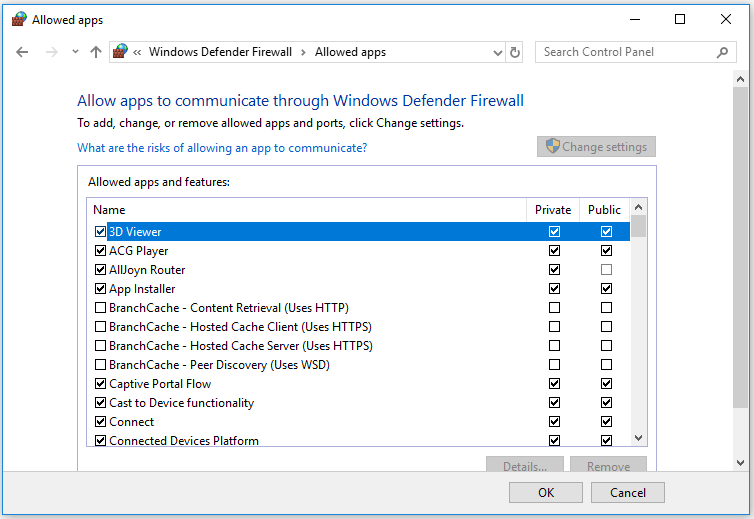Click the Allowed apps title bar icon

pyautogui.click(x=19, y=19)
